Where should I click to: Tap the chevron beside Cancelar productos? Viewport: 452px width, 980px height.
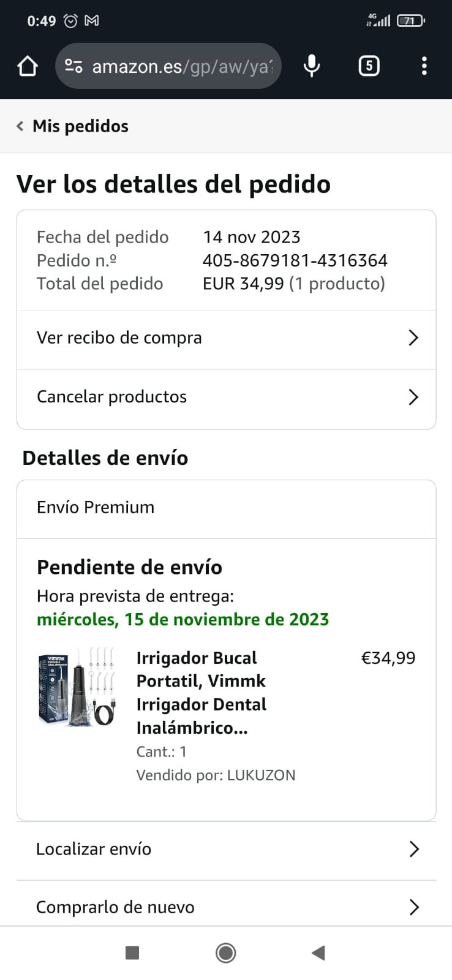[413, 398]
